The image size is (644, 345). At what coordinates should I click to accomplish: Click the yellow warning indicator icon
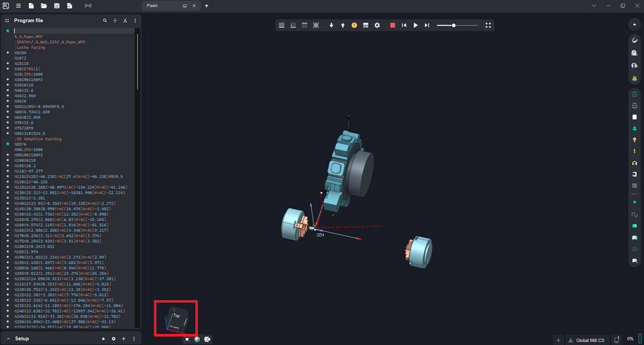(354, 25)
